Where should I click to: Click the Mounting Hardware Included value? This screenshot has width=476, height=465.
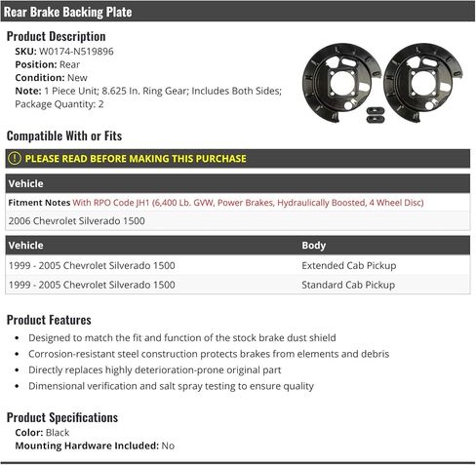(168, 446)
